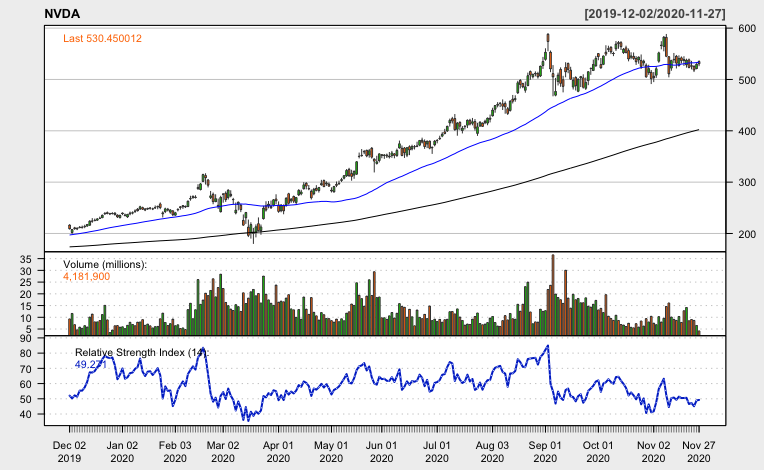Click the 35 volume axis label

tap(25, 259)
